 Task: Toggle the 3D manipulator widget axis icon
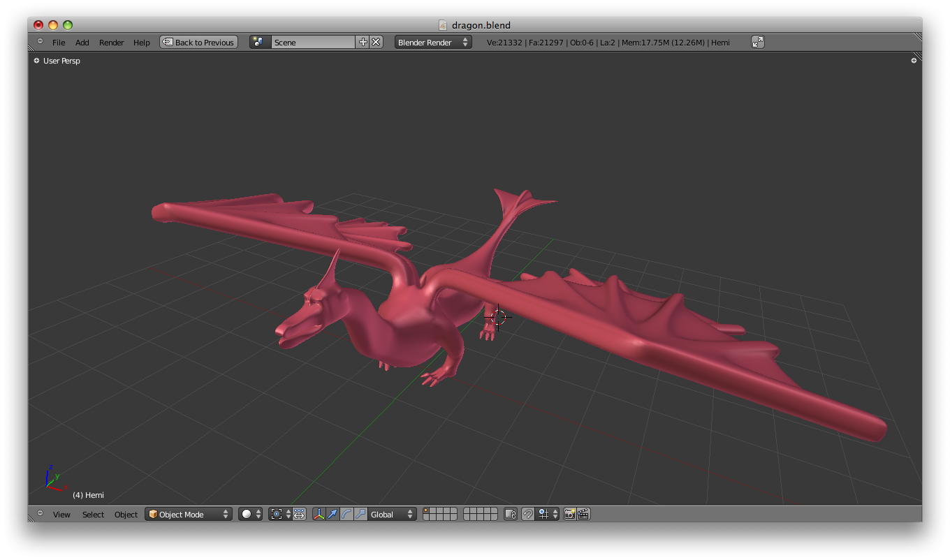(x=319, y=514)
